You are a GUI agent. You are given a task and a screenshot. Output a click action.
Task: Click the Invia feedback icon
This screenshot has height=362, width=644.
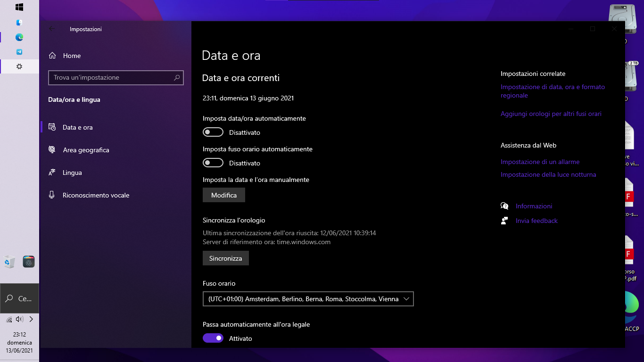click(504, 221)
